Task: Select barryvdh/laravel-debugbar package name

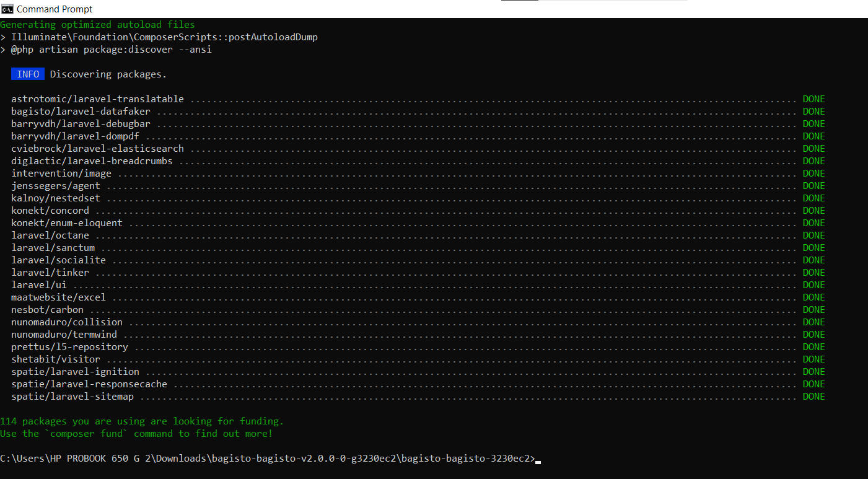Action: pyautogui.click(x=81, y=124)
